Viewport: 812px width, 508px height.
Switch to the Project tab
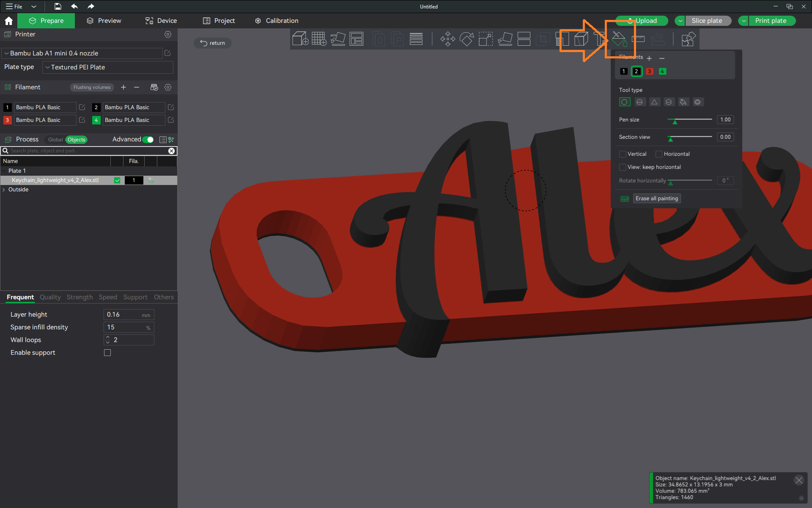219,21
